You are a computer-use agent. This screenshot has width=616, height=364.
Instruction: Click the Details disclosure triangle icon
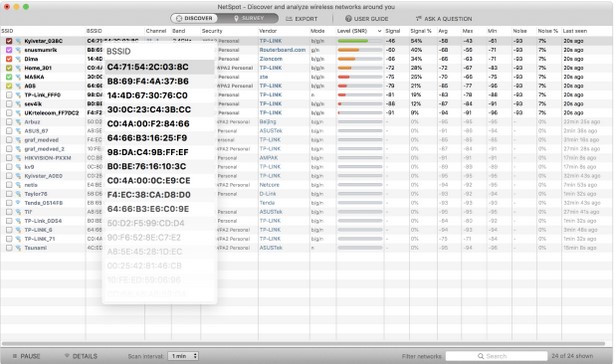67,356
